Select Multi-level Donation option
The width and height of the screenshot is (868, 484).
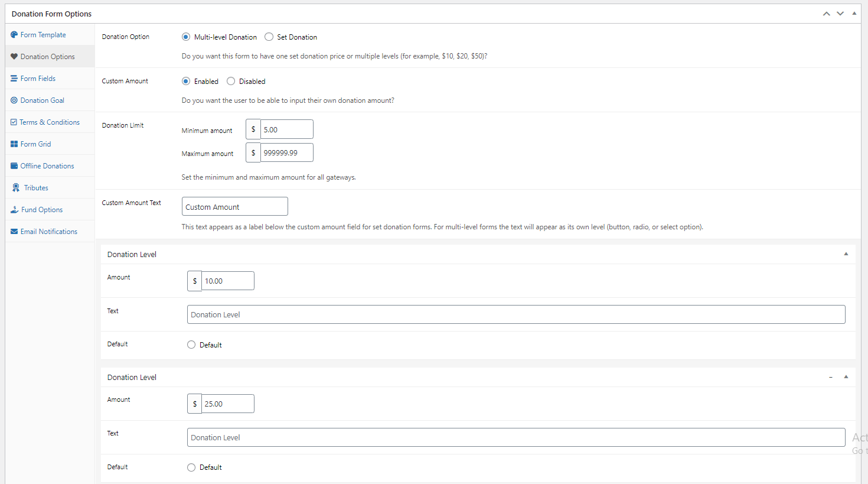186,37
